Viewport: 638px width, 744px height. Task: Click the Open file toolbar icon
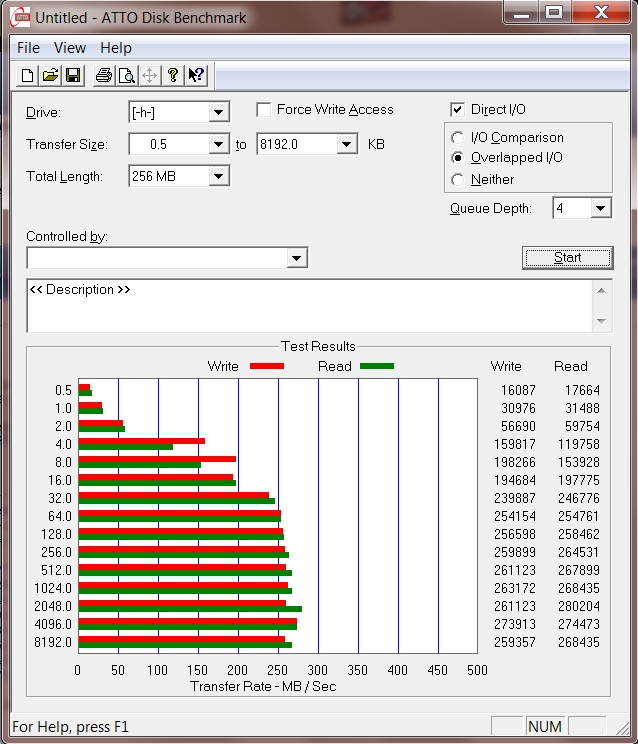point(50,75)
